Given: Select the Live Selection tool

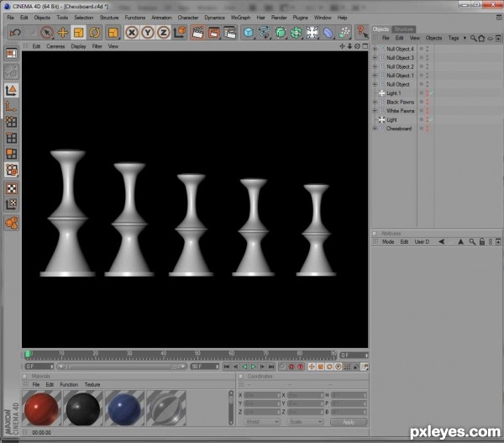Looking at the screenshot, I should (x=47, y=33).
